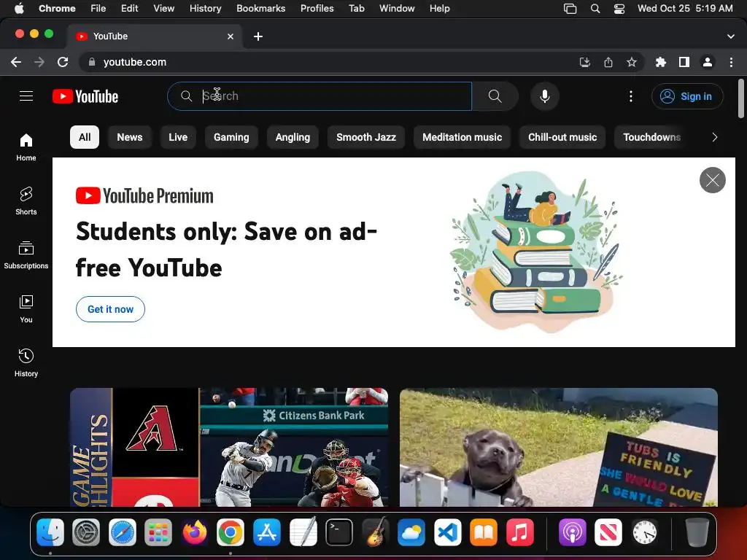Open the Bookmarks menu
This screenshot has height=560, width=747.
260,9
